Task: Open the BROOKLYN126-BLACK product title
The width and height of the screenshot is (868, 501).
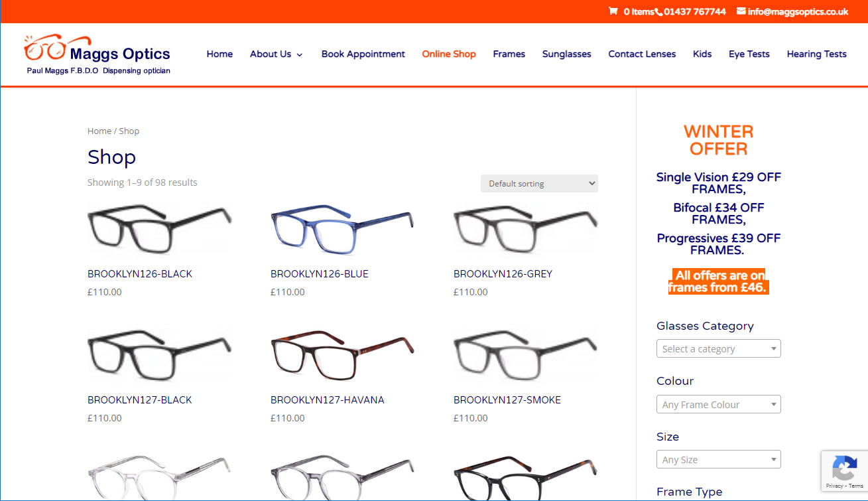Action: (140, 273)
